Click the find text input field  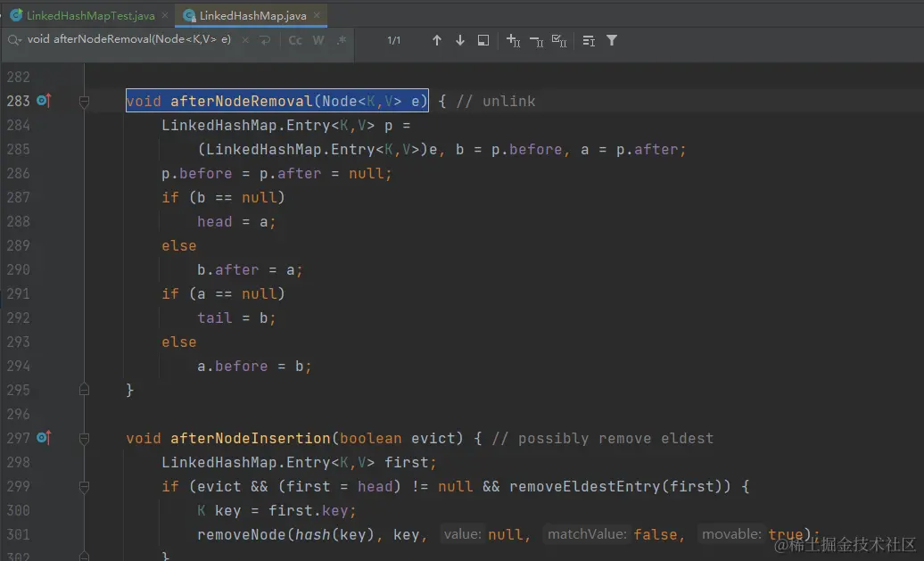[x=128, y=39]
